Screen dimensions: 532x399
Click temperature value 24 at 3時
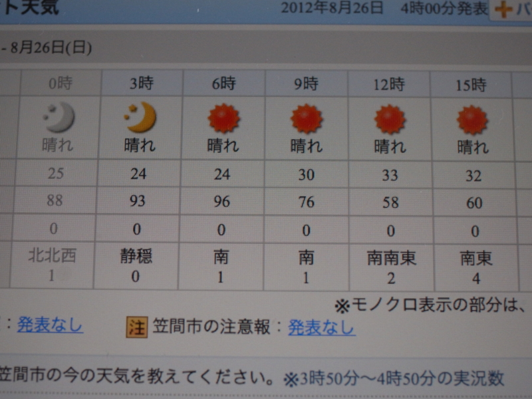pyautogui.click(x=138, y=174)
